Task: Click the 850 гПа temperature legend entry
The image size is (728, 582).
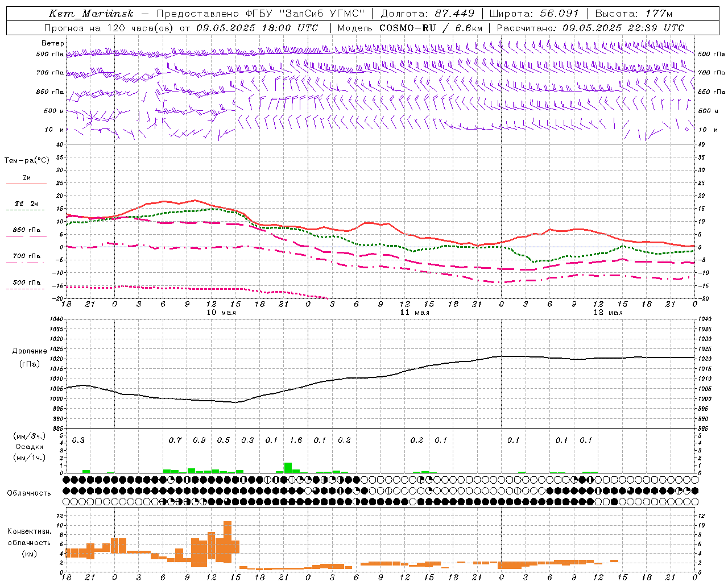Action: [x=27, y=230]
